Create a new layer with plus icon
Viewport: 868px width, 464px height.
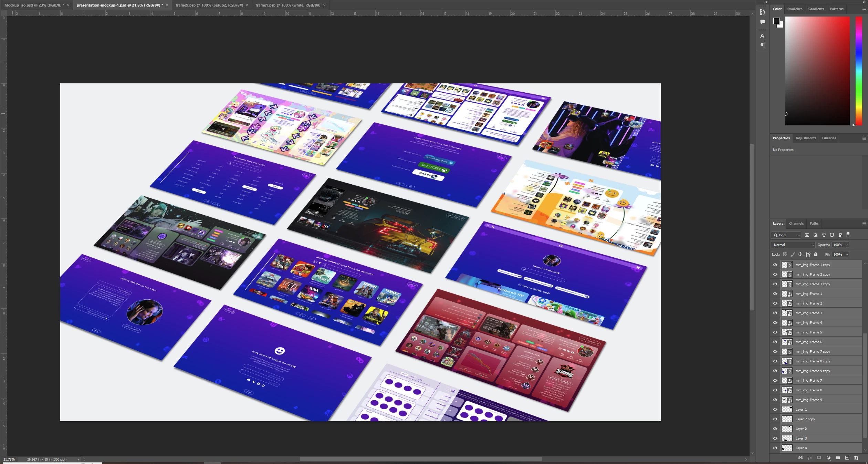point(847,458)
